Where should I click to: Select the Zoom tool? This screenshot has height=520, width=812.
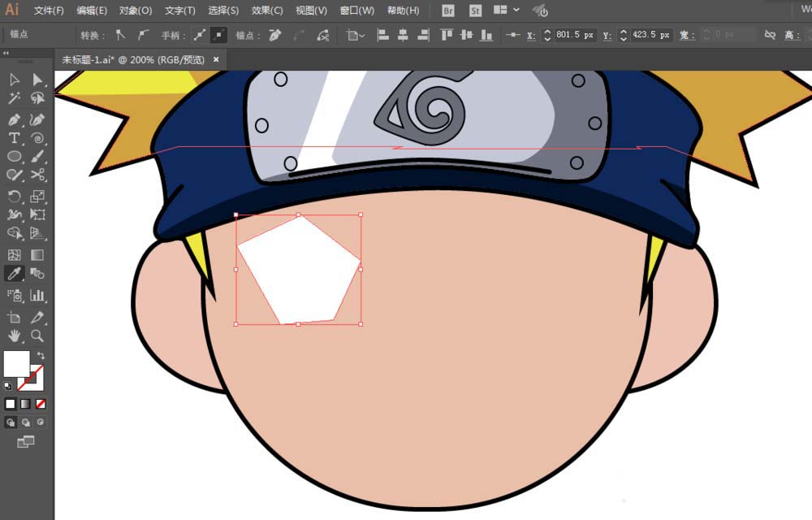pyautogui.click(x=37, y=336)
